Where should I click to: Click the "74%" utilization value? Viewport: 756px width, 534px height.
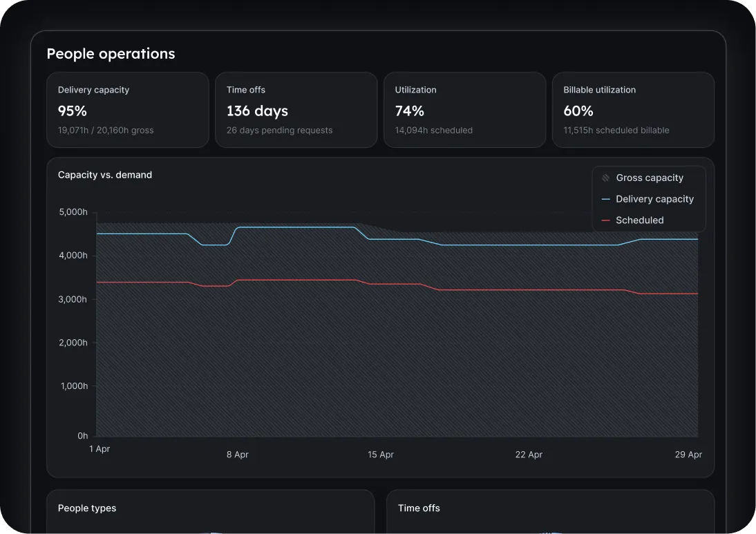[410, 111]
